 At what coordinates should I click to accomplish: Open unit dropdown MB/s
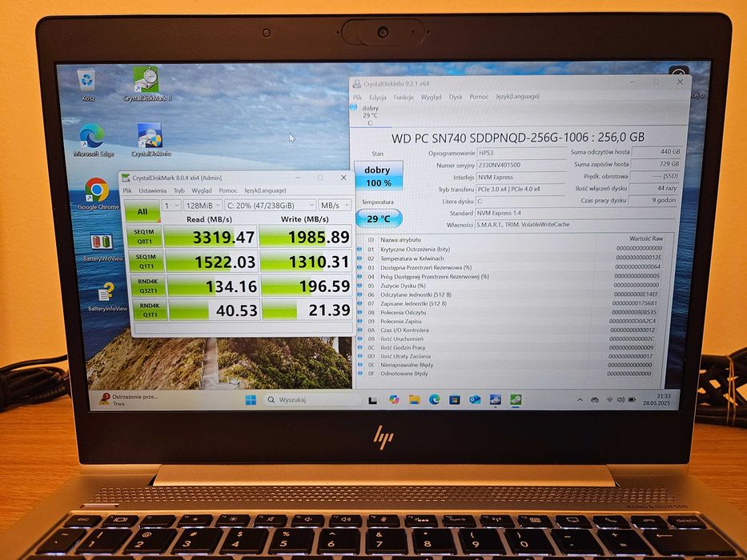pos(335,206)
